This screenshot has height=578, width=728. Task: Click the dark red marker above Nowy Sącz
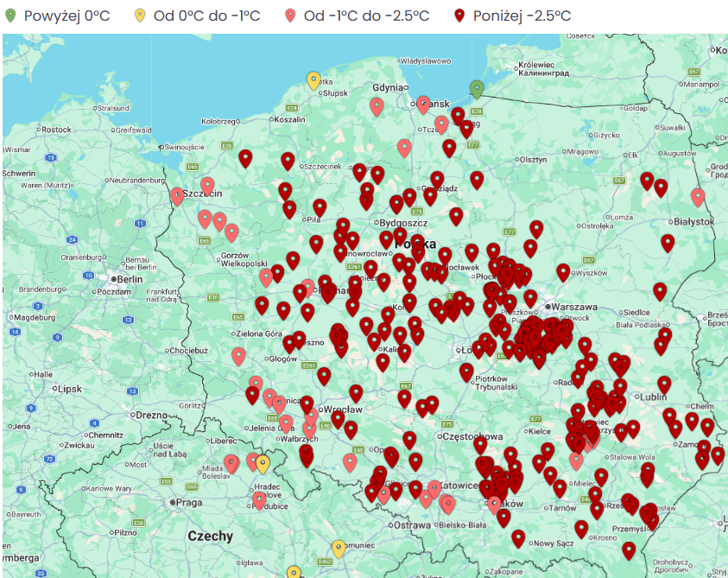pyautogui.click(x=518, y=538)
